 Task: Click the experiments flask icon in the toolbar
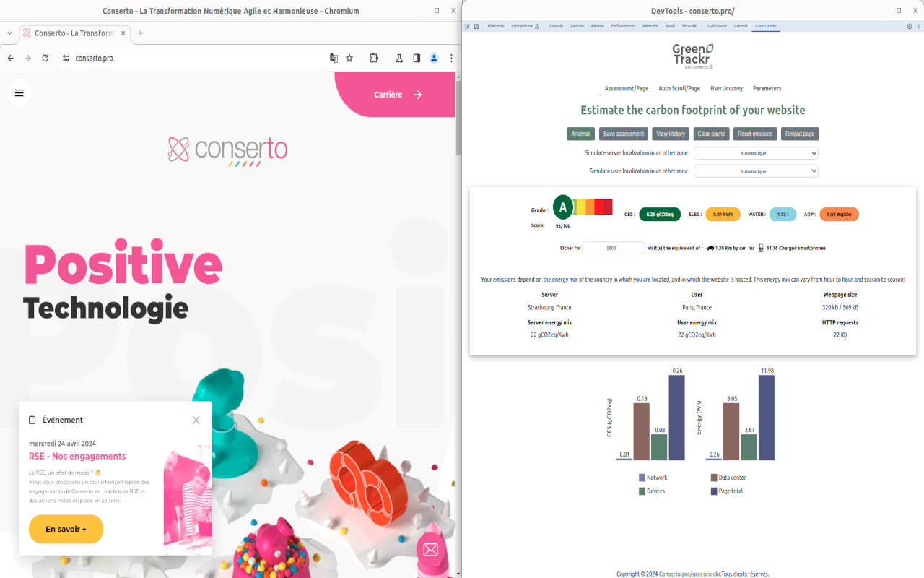pyautogui.click(x=399, y=59)
